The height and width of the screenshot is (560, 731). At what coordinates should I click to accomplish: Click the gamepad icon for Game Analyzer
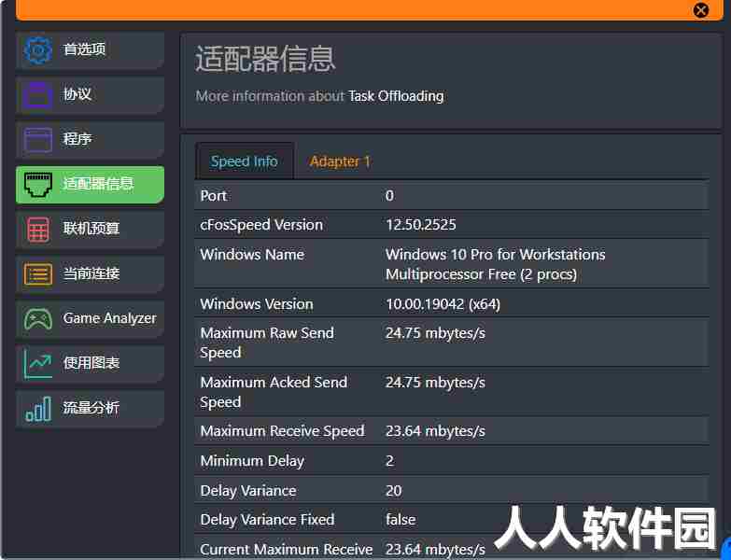click(37, 318)
